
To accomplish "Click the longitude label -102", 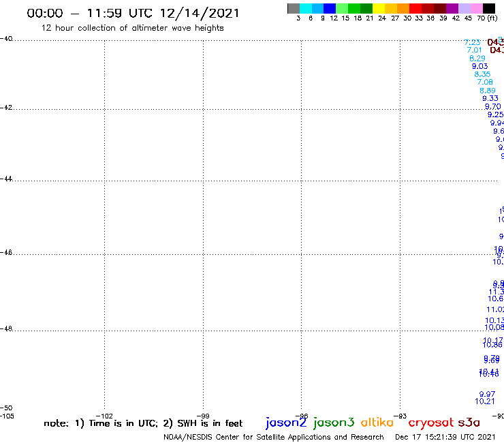I will (104, 416).
